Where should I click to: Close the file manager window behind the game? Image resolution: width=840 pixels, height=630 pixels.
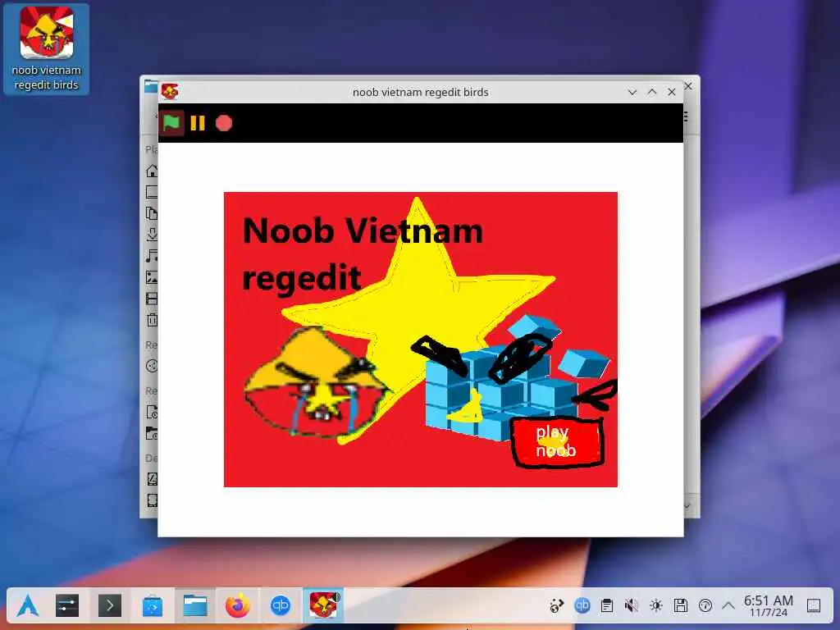689,85
